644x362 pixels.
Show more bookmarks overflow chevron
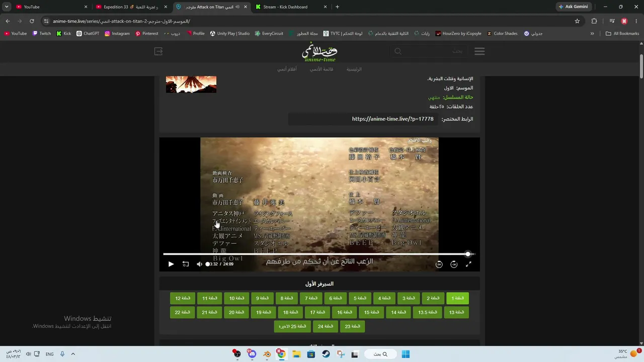coord(592,34)
